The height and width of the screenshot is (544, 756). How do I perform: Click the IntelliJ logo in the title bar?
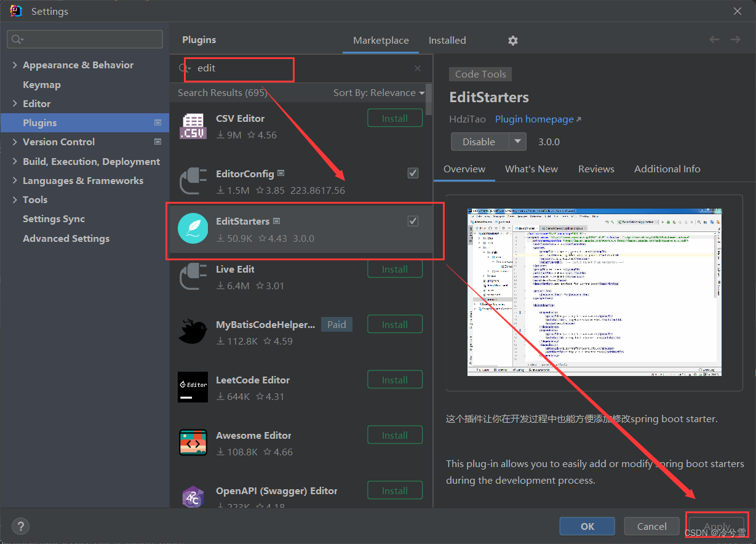[16, 11]
